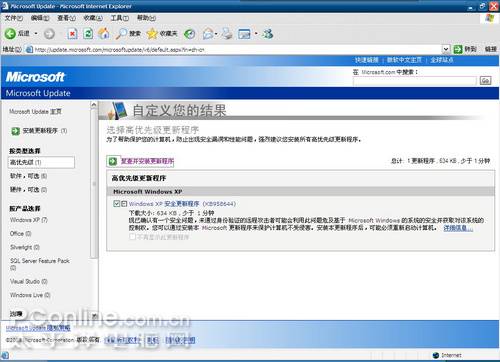Viewport: 500px width, 362px height.
Task: Expand the Edit icon dropdown arrow
Action: [x=256, y=34]
